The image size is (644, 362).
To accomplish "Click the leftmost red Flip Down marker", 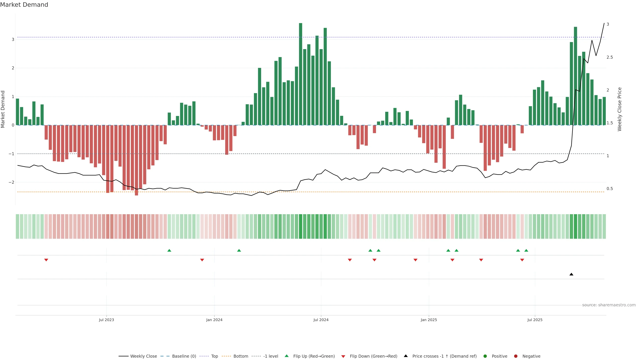I will (x=46, y=260).
